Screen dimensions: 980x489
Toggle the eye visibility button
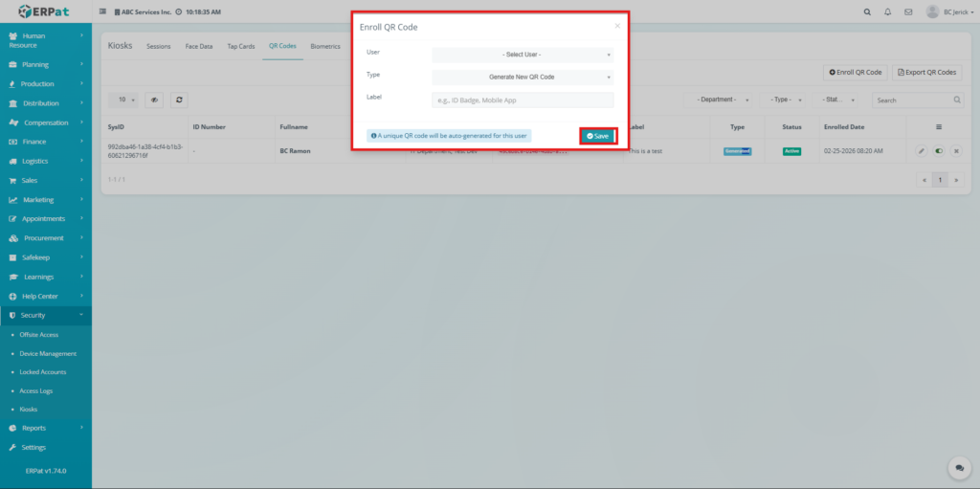pos(154,100)
